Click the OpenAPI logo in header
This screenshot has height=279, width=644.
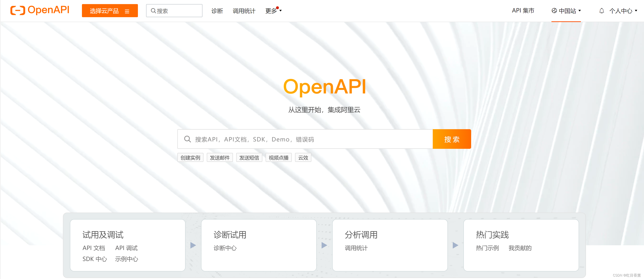(x=40, y=10)
